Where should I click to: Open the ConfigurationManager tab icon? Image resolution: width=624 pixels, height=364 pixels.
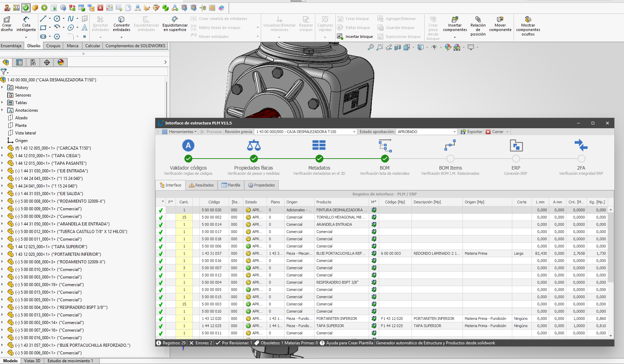33,62
